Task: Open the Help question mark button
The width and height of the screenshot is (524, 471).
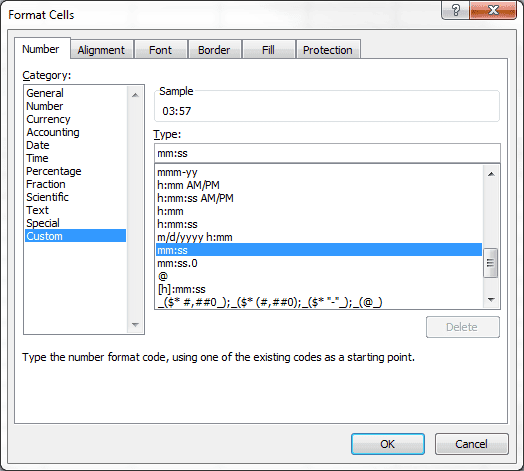Action: pyautogui.click(x=455, y=10)
